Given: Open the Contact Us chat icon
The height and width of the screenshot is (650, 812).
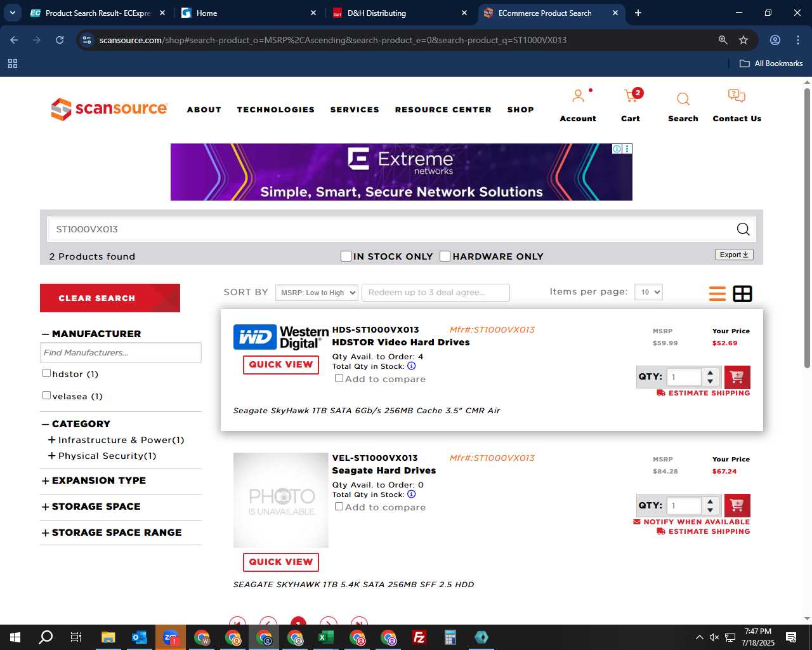Looking at the screenshot, I should coord(737,96).
